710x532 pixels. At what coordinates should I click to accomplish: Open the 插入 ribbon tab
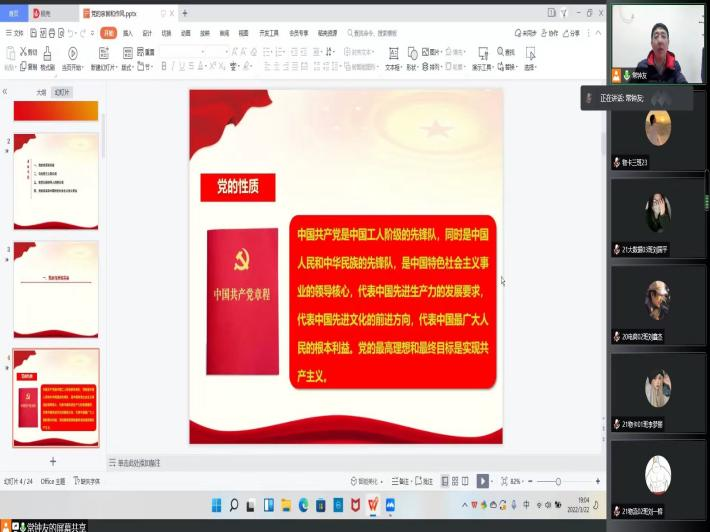(x=127, y=33)
